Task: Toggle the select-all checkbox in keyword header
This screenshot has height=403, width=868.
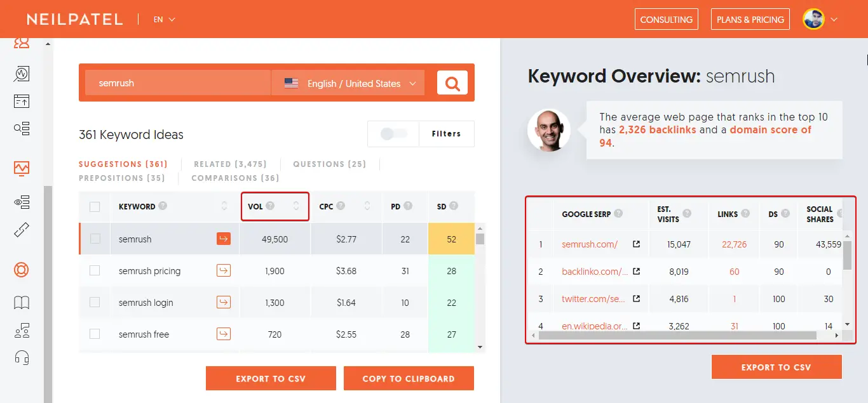Action: coord(95,206)
